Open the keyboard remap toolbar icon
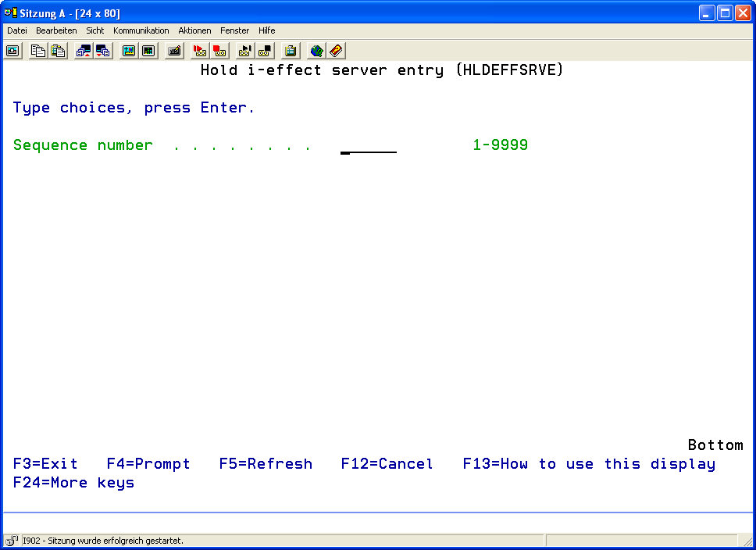Image resolution: width=756 pixels, height=550 pixels. 175,51
